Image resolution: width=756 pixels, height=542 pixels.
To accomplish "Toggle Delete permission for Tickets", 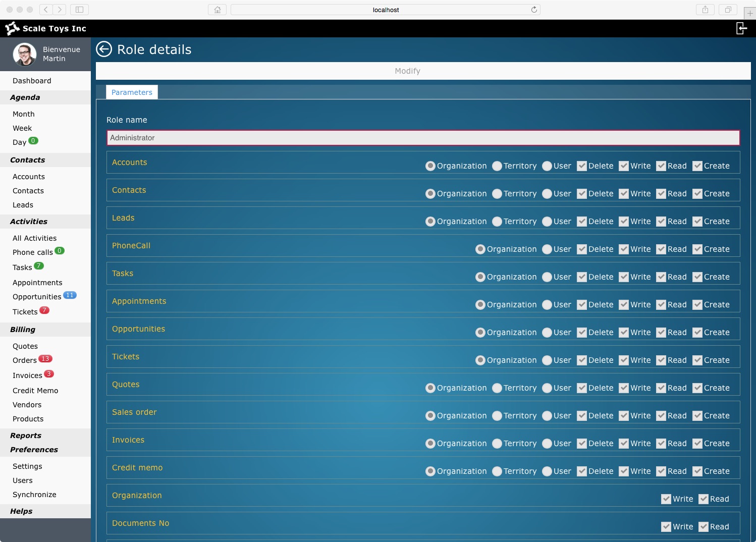I will pos(582,360).
